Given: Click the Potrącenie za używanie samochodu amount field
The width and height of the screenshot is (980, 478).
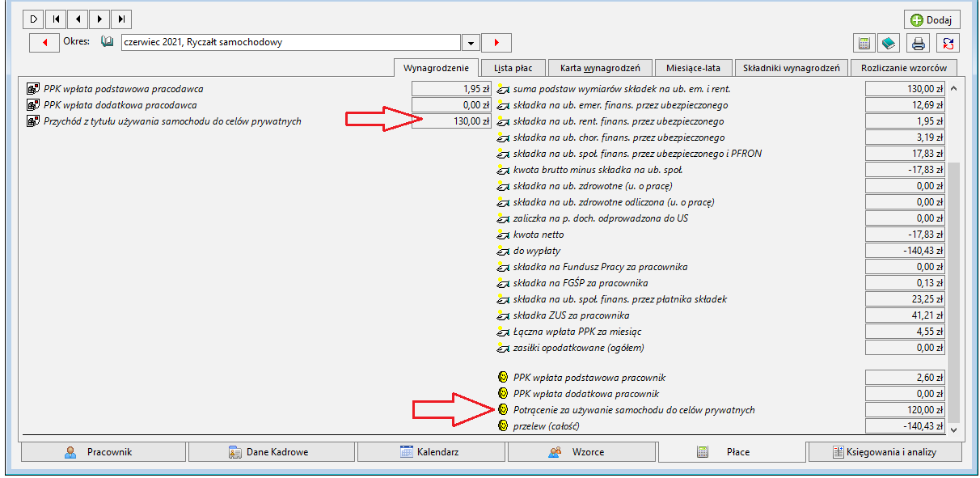Looking at the screenshot, I should click(x=904, y=410).
